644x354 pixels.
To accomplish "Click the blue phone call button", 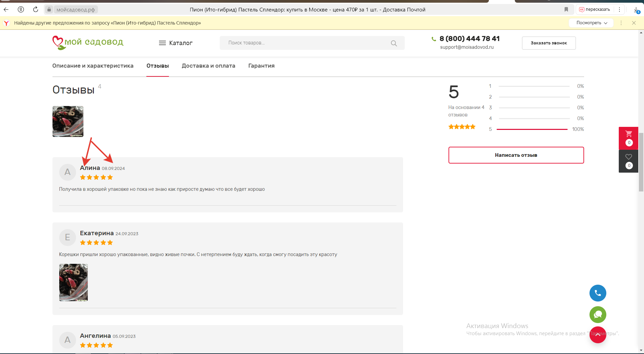I will [598, 293].
